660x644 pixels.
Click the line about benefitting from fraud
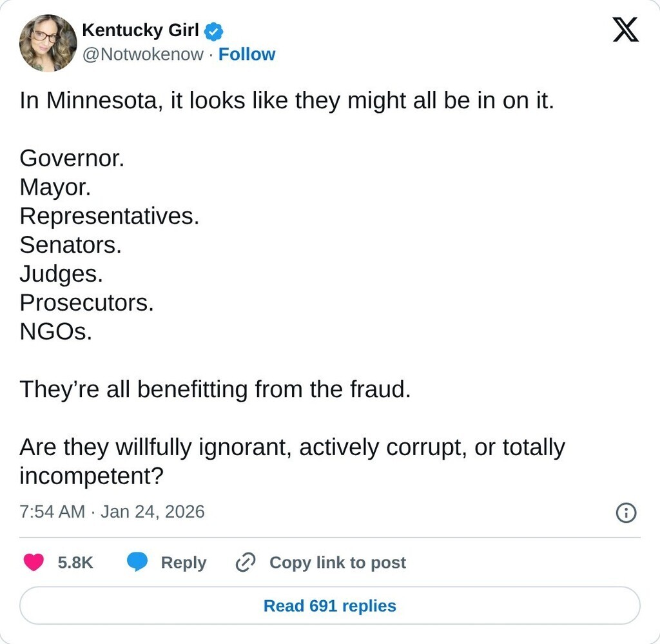click(215, 389)
